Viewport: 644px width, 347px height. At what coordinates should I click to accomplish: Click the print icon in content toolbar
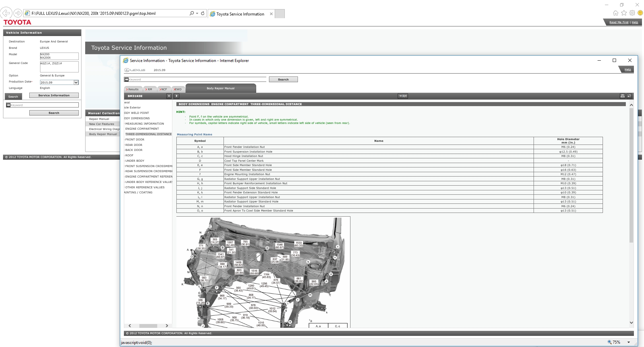click(x=622, y=96)
